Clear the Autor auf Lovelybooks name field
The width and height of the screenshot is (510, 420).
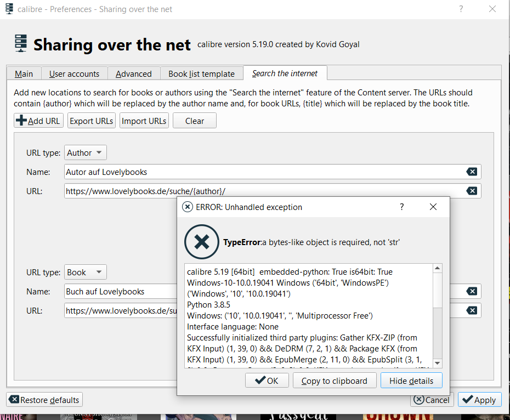[472, 172]
